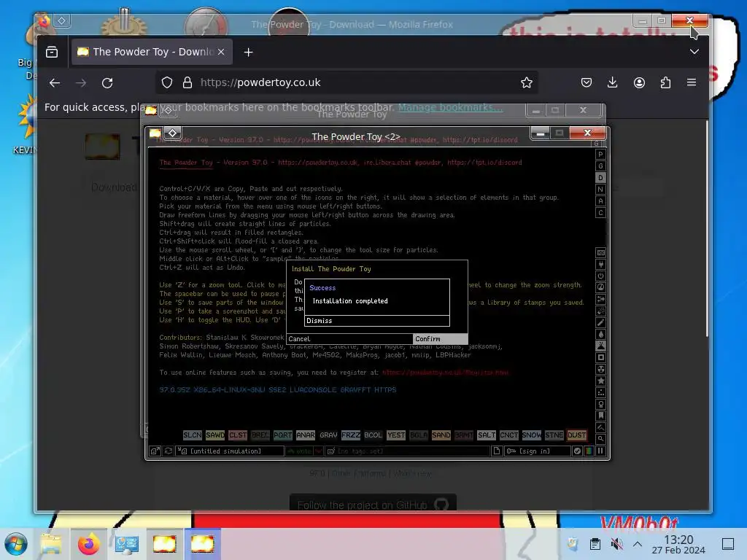Select the Solids square category icon
Image resolution: width=747 pixels, height=560 pixels.
coord(601,357)
